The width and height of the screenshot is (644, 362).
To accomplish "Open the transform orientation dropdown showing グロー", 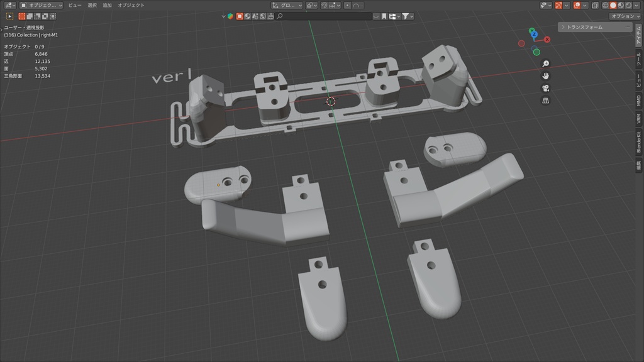I will click(x=286, y=6).
